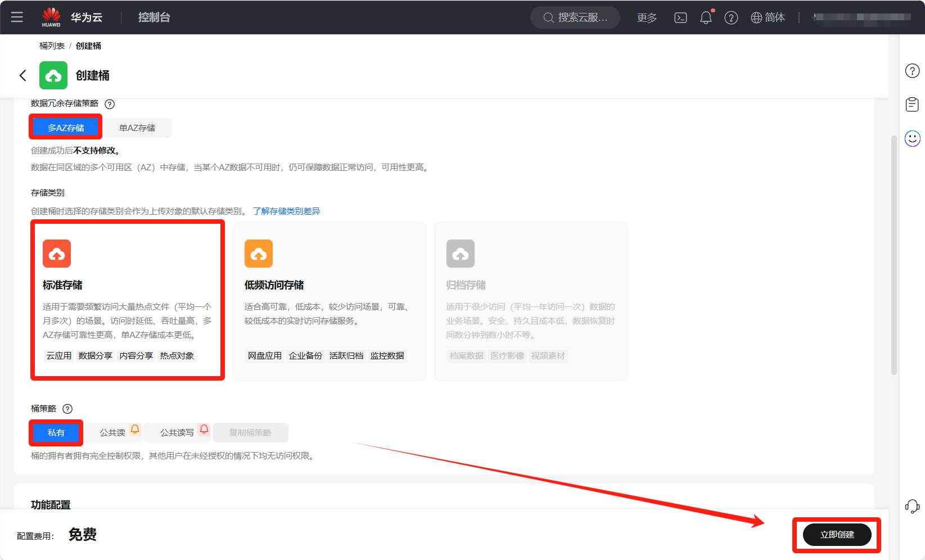Click the help question mark in top bar
This screenshot has height=560, width=925.
(731, 18)
